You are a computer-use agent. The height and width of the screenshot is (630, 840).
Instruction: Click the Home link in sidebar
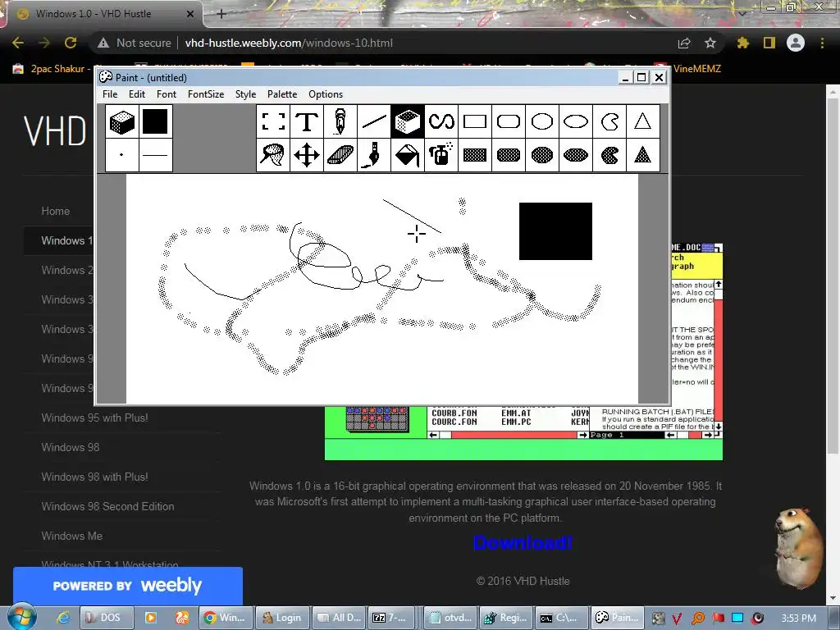click(x=56, y=211)
